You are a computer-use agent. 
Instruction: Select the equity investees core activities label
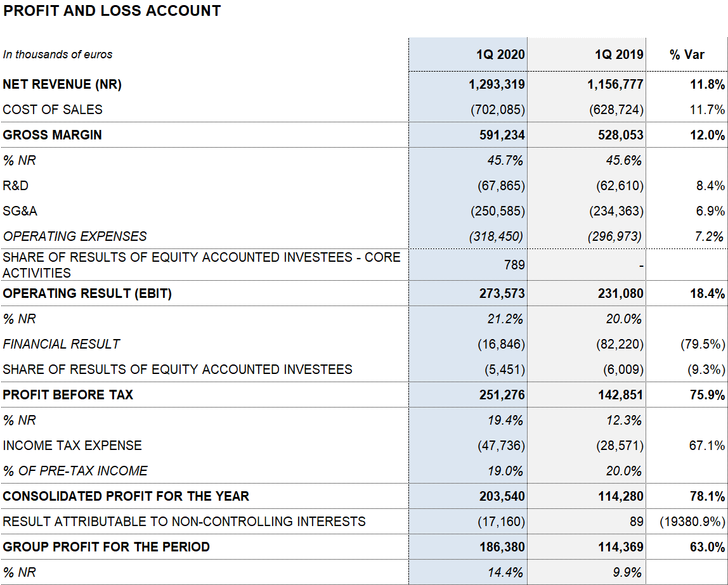(x=202, y=265)
